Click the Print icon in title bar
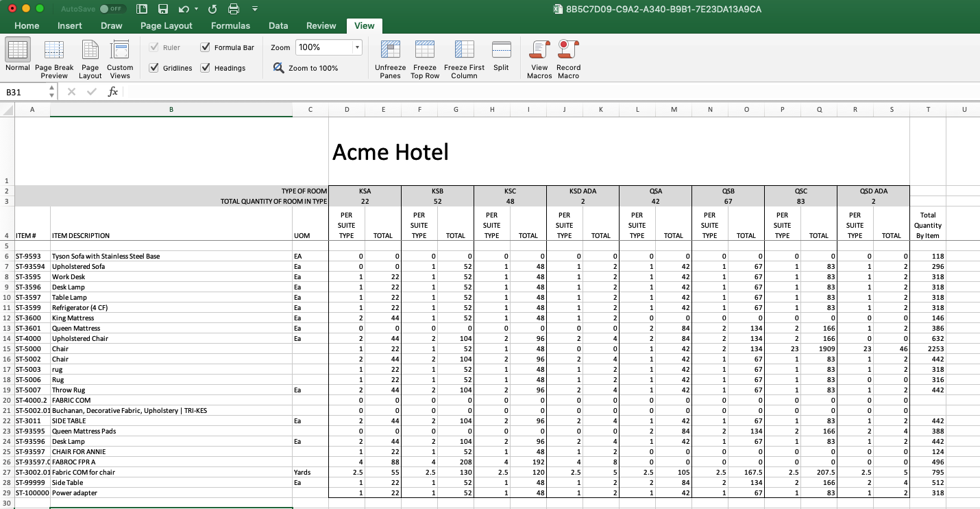This screenshot has width=980, height=509. pos(233,9)
